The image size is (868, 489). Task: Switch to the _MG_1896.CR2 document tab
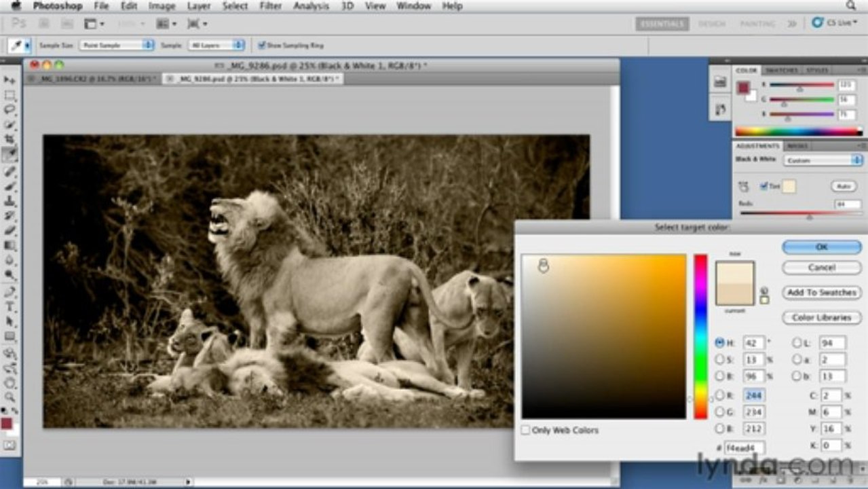point(92,79)
